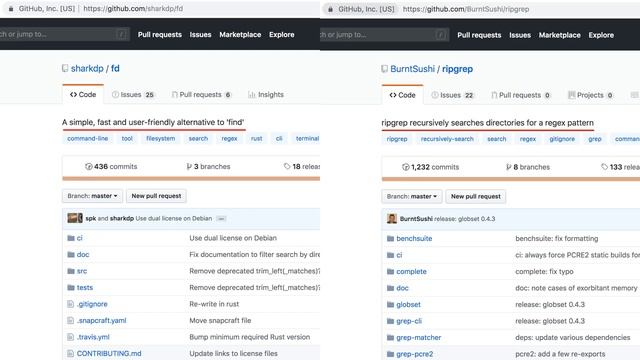This screenshot has width=640, height=360.
Task: Click the command-line topic tag
Action: pos(88,138)
